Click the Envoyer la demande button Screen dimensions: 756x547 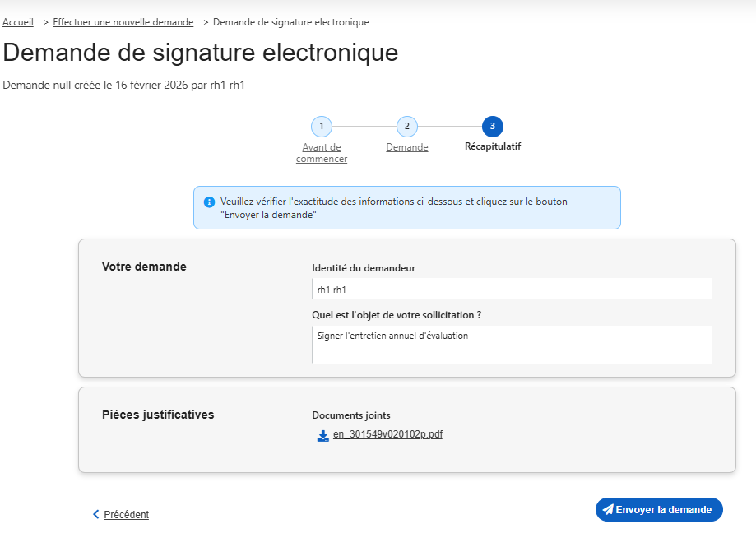(x=659, y=509)
